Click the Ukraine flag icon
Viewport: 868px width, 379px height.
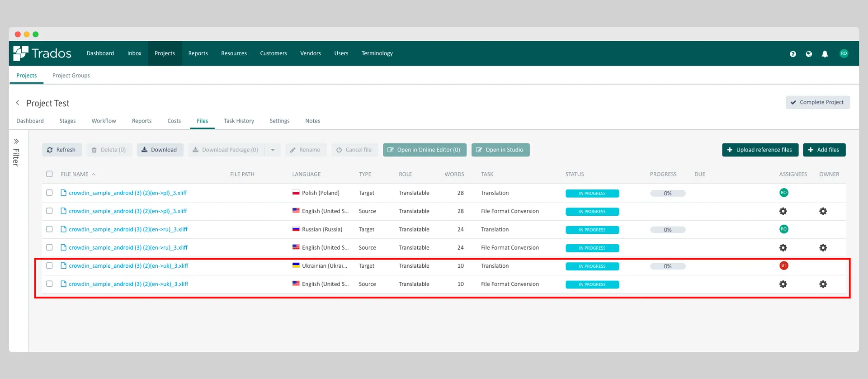(x=296, y=265)
